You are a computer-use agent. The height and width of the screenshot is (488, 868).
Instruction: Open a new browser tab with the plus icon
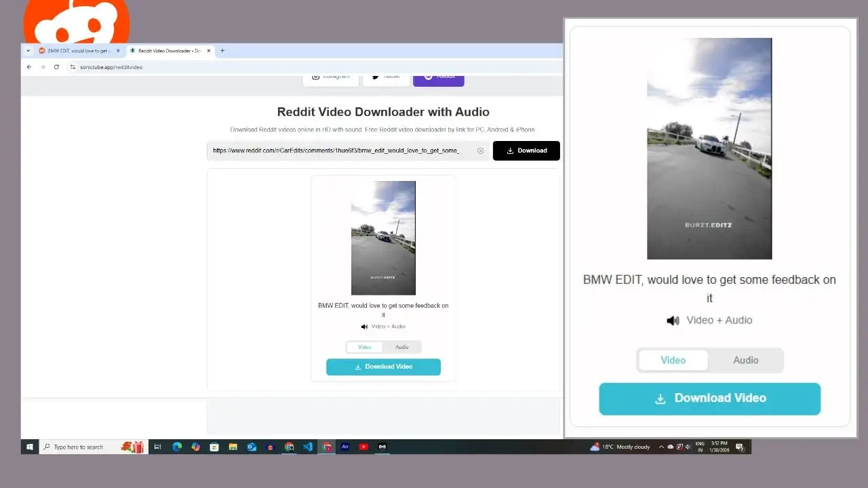[222, 51]
